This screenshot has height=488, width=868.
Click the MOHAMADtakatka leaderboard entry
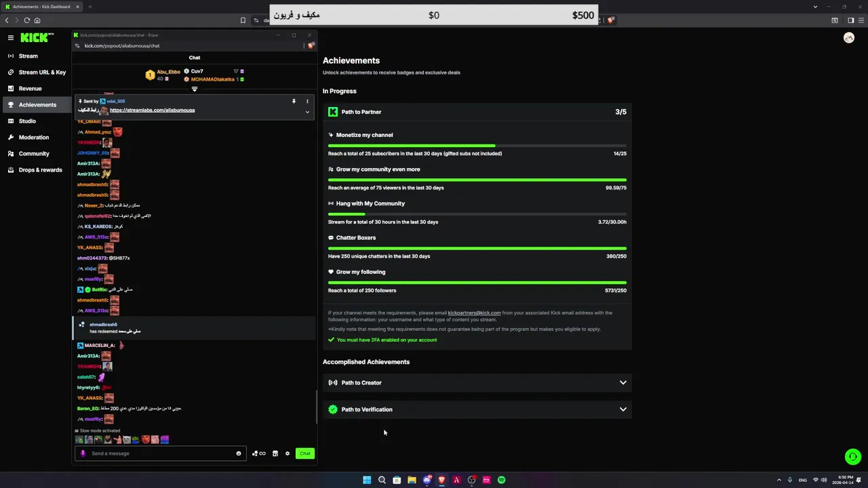tap(213, 79)
